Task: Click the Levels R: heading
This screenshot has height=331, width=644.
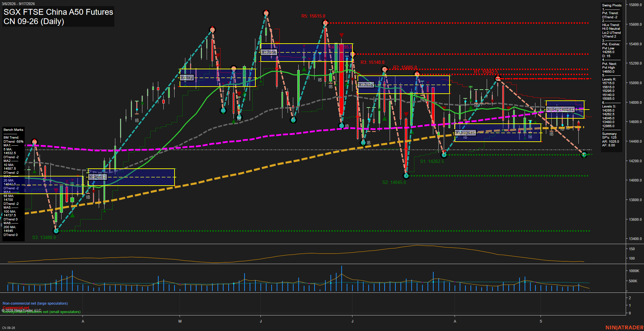Action: pos(609,79)
